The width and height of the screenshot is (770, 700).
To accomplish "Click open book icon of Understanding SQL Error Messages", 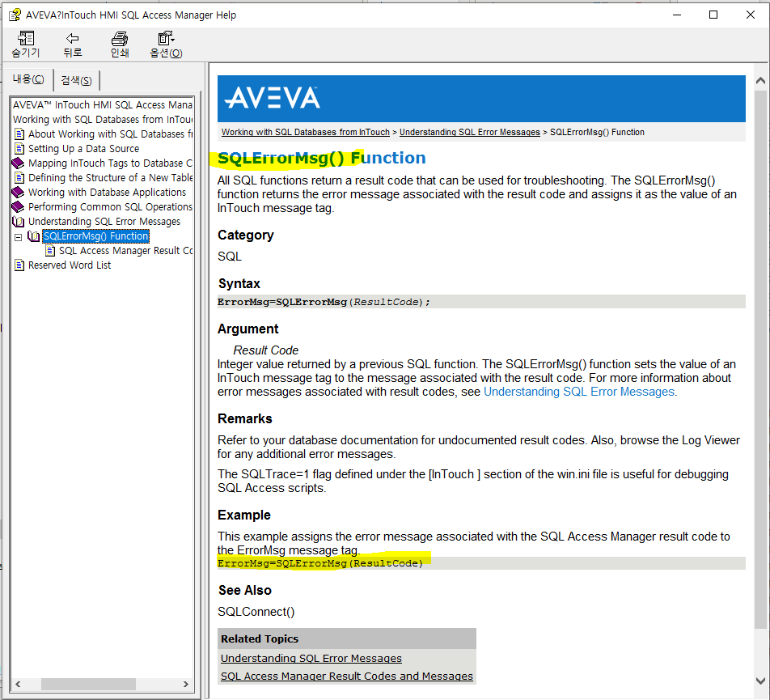I will click(x=18, y=222).
